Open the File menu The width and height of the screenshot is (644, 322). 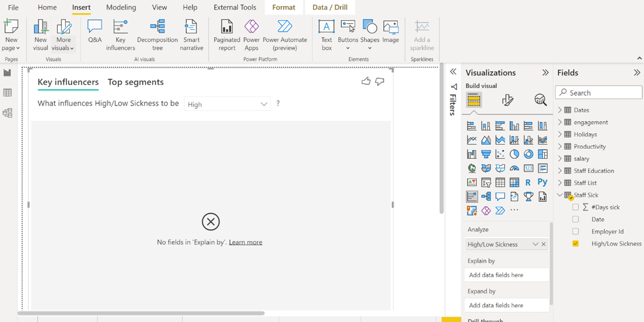pyautogui.click(x=13, y=8)
